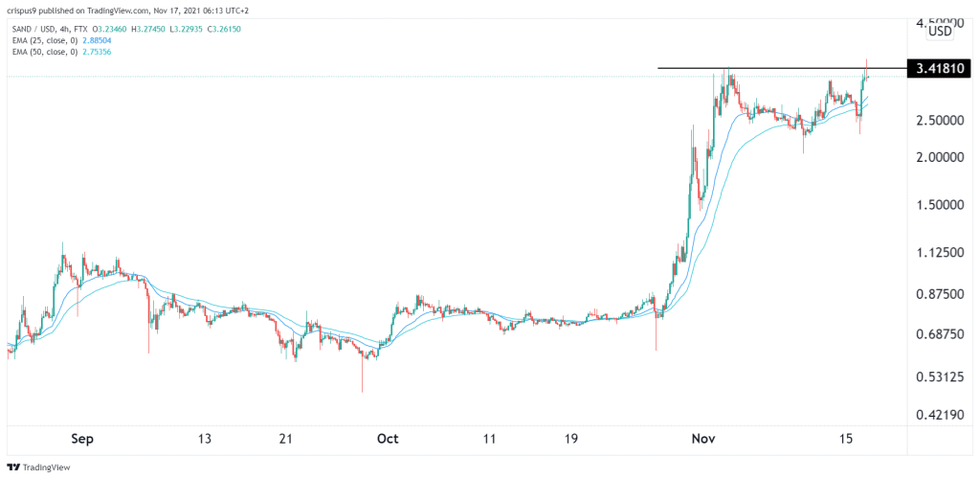Click the 0.68750 price axis label
This screenshot has height=479, width=980.
click(x=941, y=335)
